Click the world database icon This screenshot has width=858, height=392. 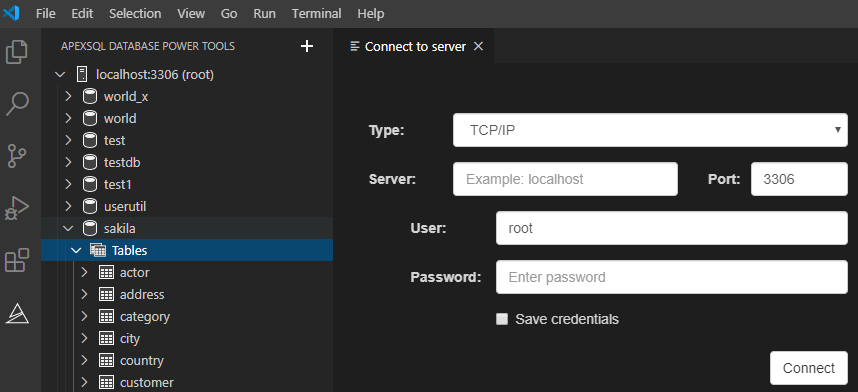pos(90,118)
